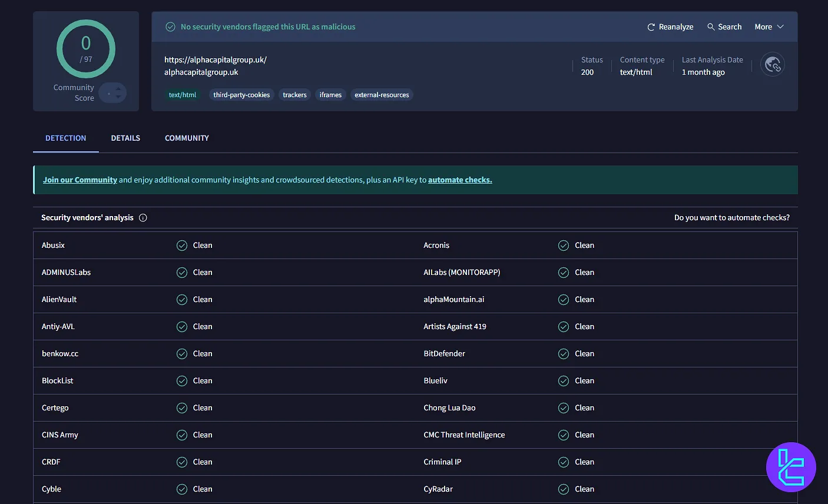Click the info icon next to Security vendors' analysis
Screen dimensions: 828x504
[x=143, y=217]
